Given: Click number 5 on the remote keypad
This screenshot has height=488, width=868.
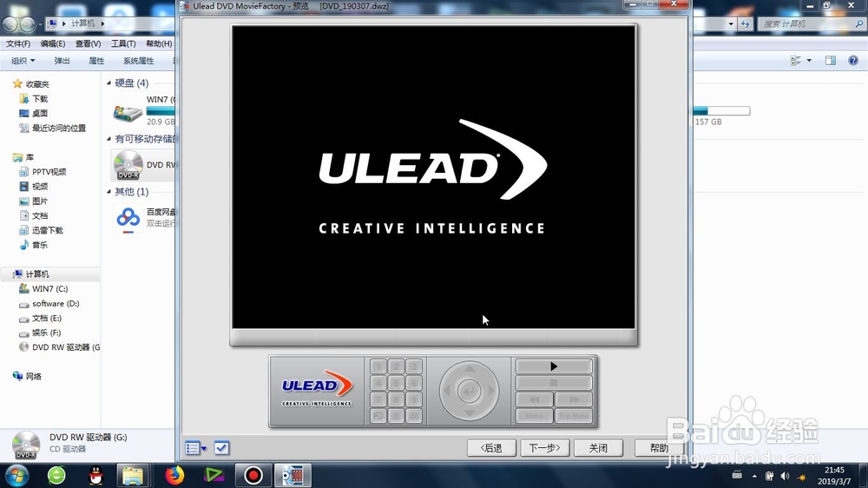Looking at the screenshot, I should coord(396,383).
